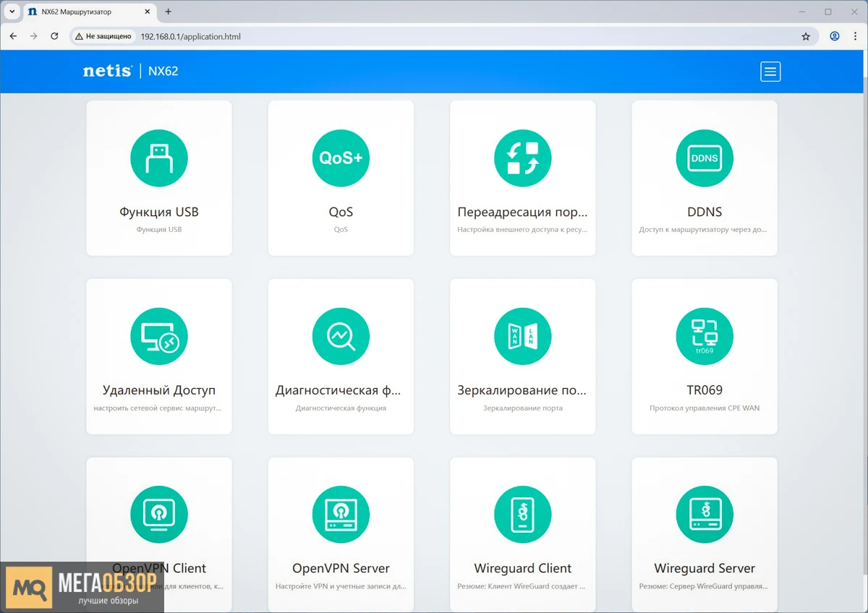
Task: Open a new browser tab
Action: [x=169, y=12]
